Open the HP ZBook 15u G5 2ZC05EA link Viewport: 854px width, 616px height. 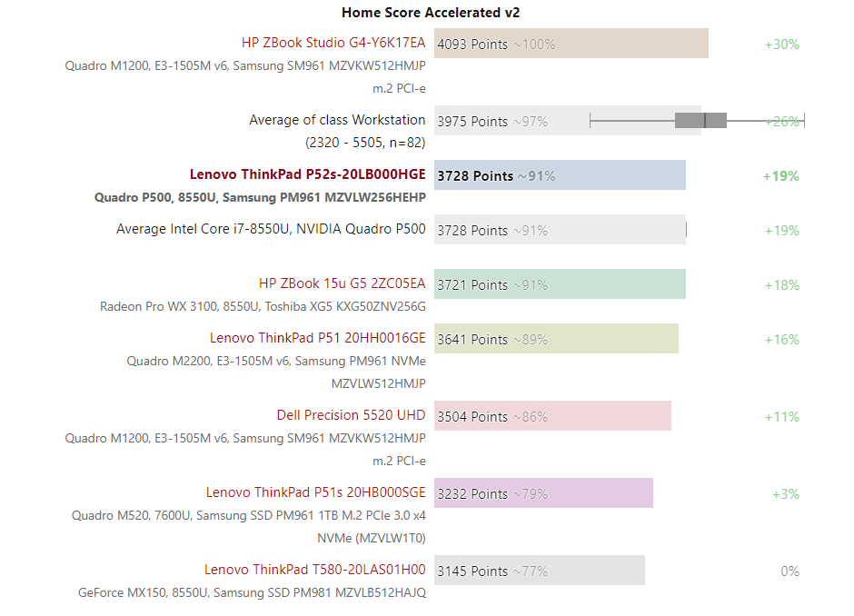pyautogui.click(x=342, y=283)
